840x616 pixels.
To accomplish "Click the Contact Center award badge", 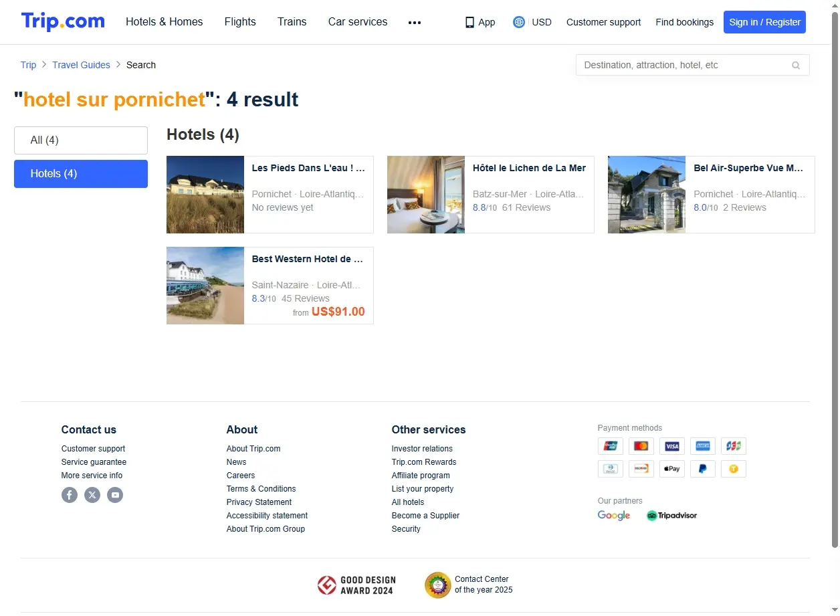I will point(469,585).
